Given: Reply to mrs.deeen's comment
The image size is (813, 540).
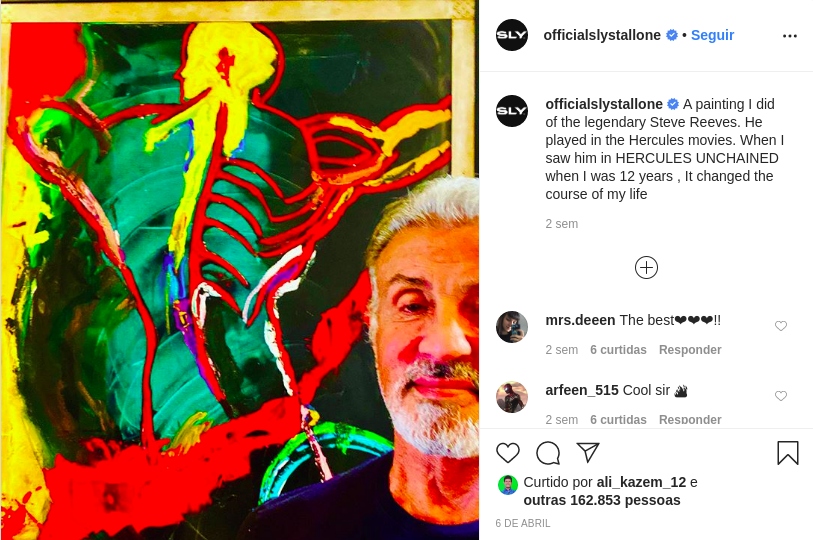Looking at the screenshot, I should 690,350.
